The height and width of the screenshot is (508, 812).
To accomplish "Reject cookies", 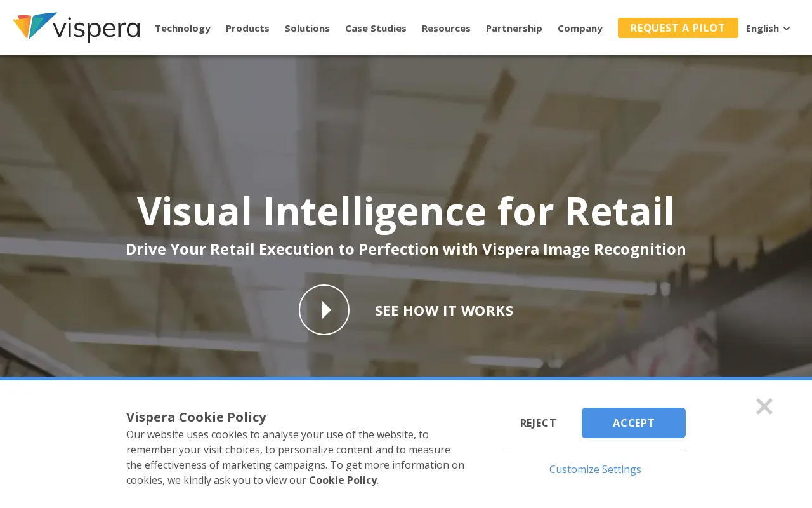I will [538, 423].
